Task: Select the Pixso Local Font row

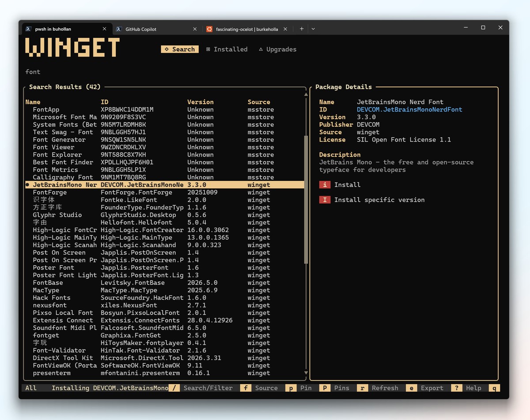Action: (164, 313)
